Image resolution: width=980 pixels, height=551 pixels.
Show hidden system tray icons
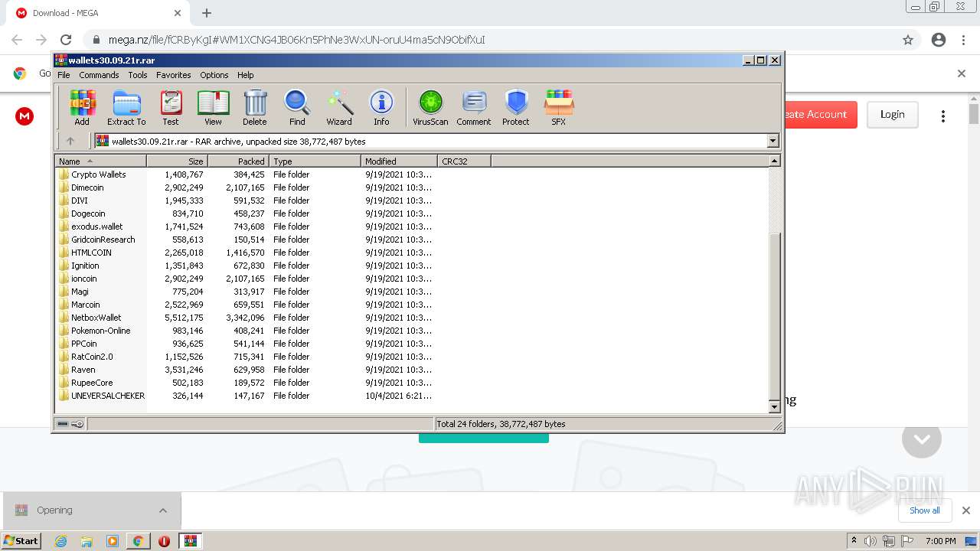[x=854, y=541]
